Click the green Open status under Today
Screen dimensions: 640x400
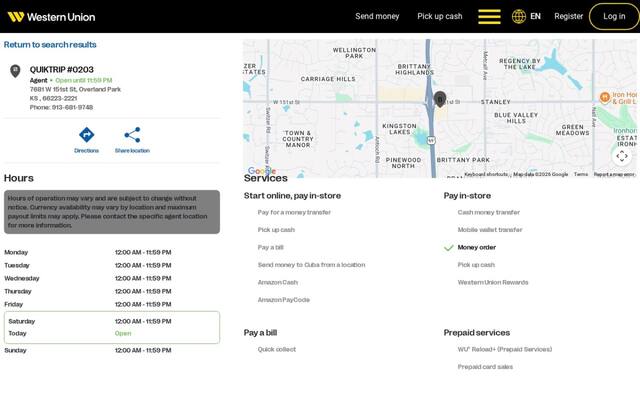(123, 333)
